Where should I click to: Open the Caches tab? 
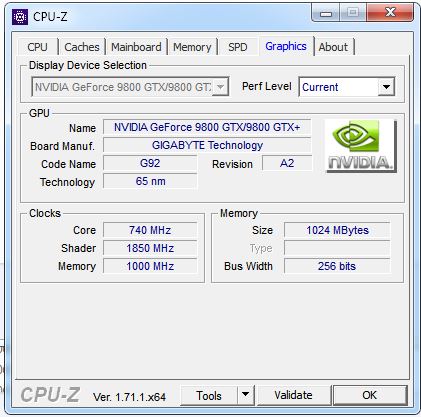point(82,47)
